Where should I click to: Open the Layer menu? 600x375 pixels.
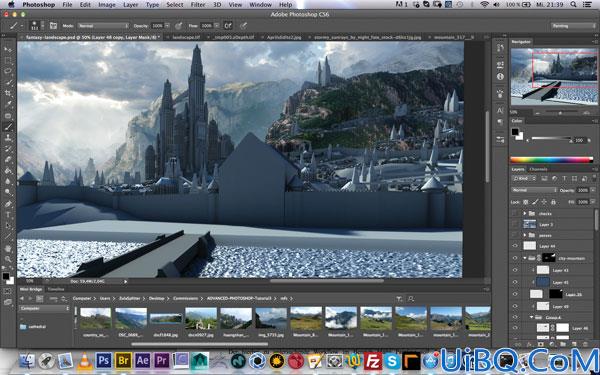[x=130, y=5]
